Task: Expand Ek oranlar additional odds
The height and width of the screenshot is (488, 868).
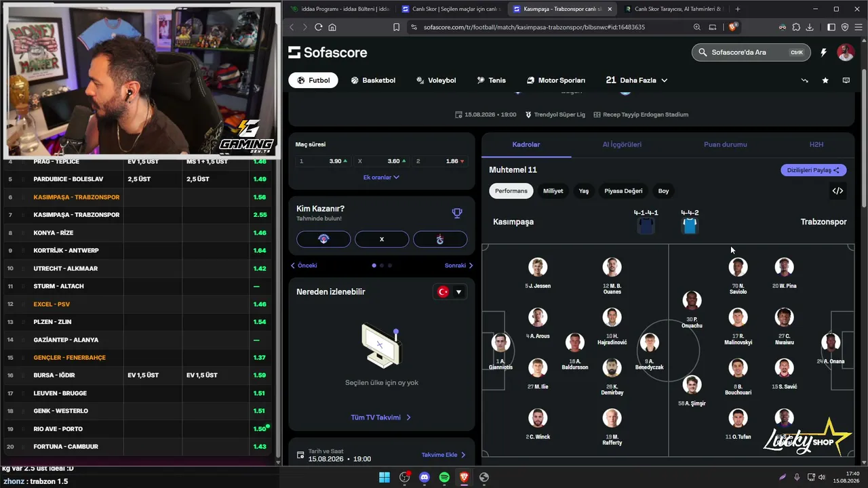Action: 381,177
